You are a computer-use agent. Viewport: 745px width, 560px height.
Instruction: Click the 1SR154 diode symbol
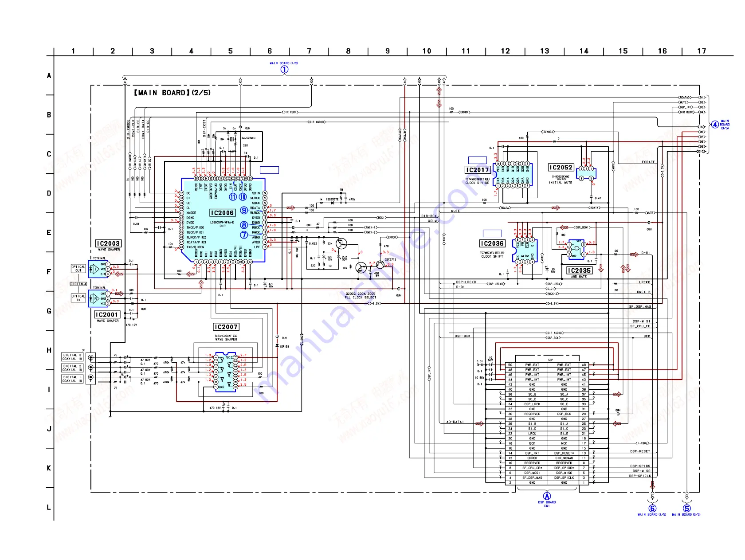click(x=277, y=346)
